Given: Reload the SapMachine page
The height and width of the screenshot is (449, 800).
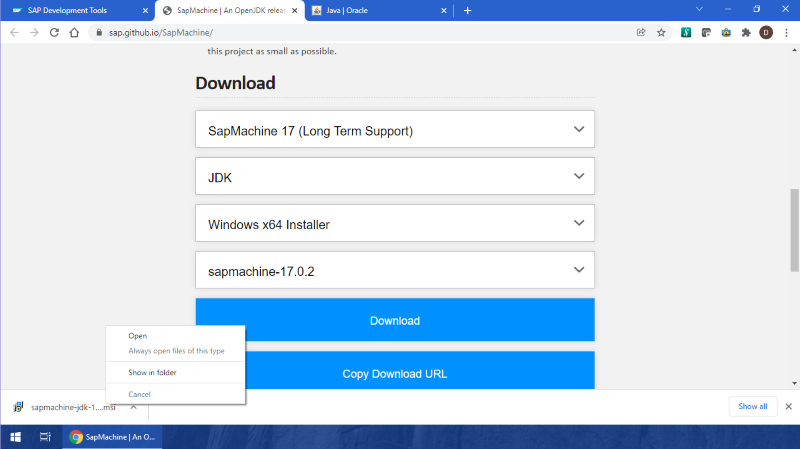Looking at the screenshot, I should click(54, 33).
